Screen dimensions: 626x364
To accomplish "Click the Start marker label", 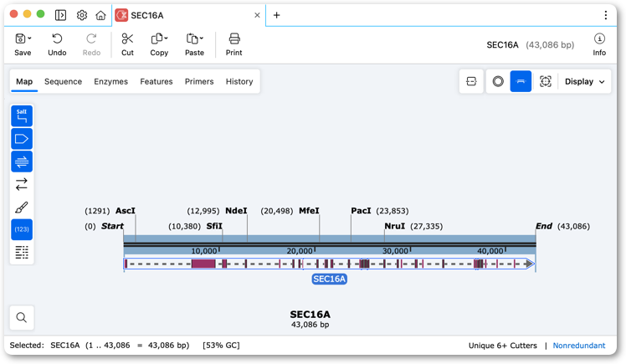I will [x=112, y=226].
